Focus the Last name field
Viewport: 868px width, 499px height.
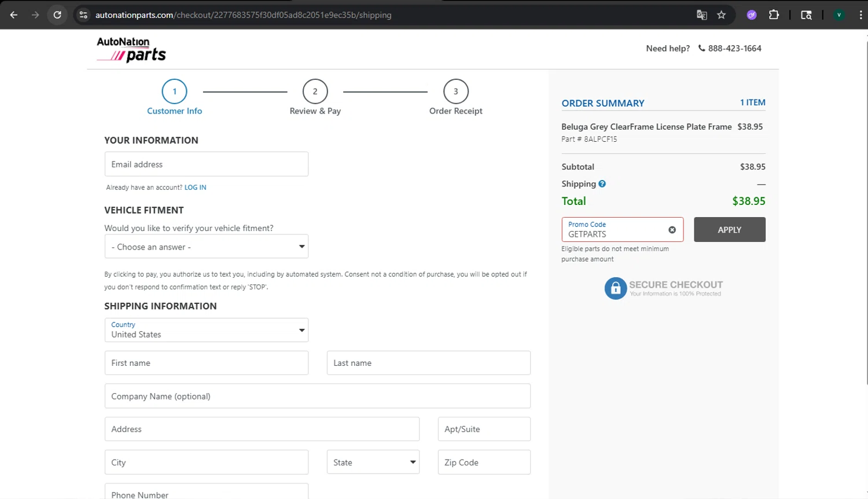pos(429,363)
